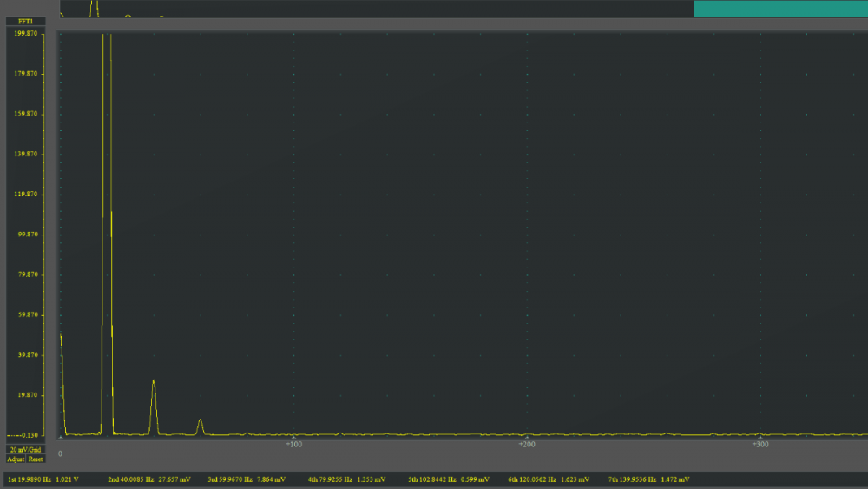Click the 4th harmonic 79.9255 Hz readout

[x=346, y=479]
